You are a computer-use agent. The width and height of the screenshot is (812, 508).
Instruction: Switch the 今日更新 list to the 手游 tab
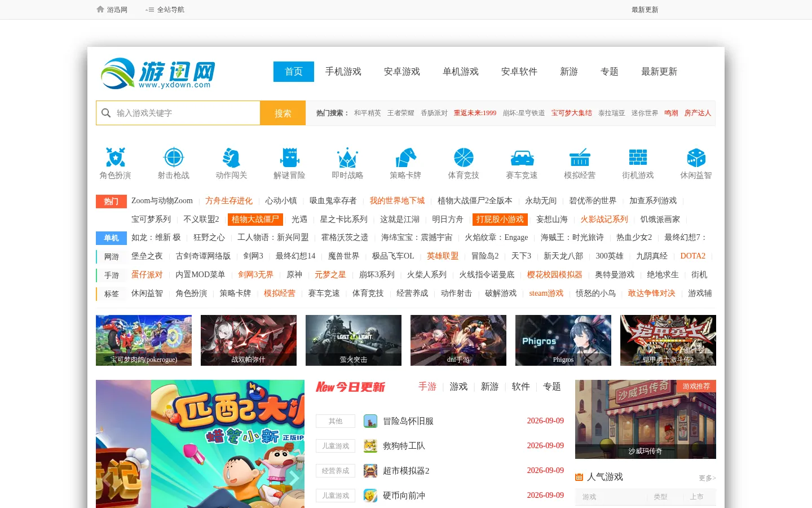click(x=427, y=387)
